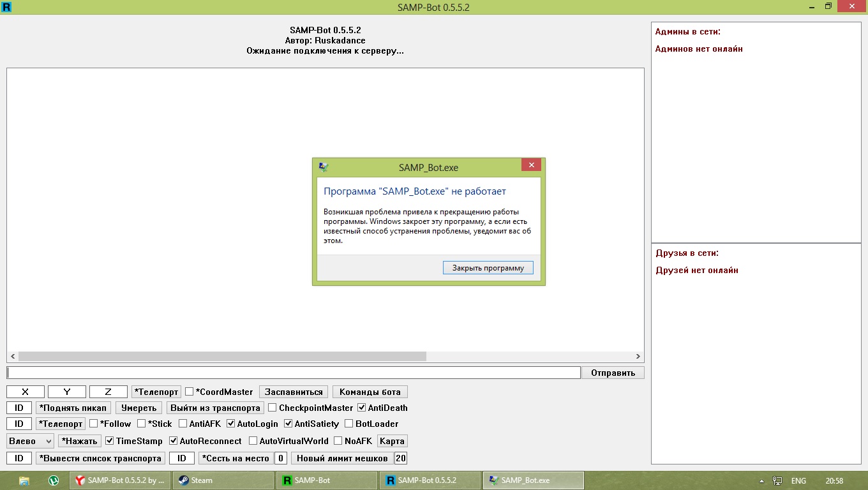Screen dimensions: 868x490
Task: Click log scrollbar left arrow
Action: click(13, 357)
